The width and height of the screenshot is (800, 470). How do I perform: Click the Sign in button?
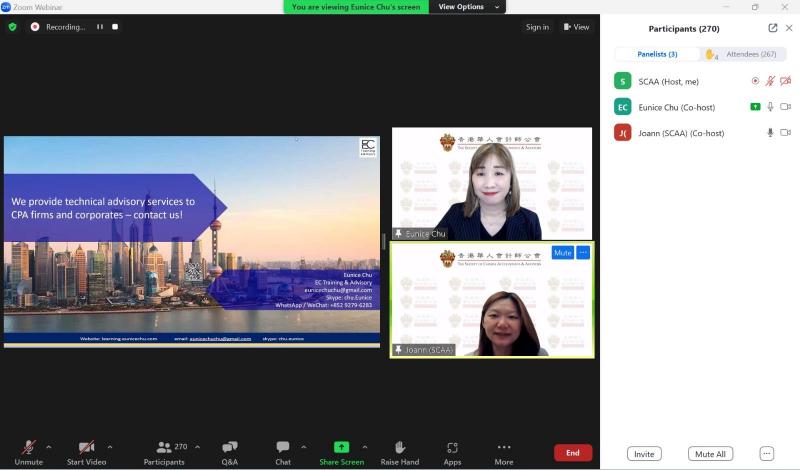(x=537, y=27)
